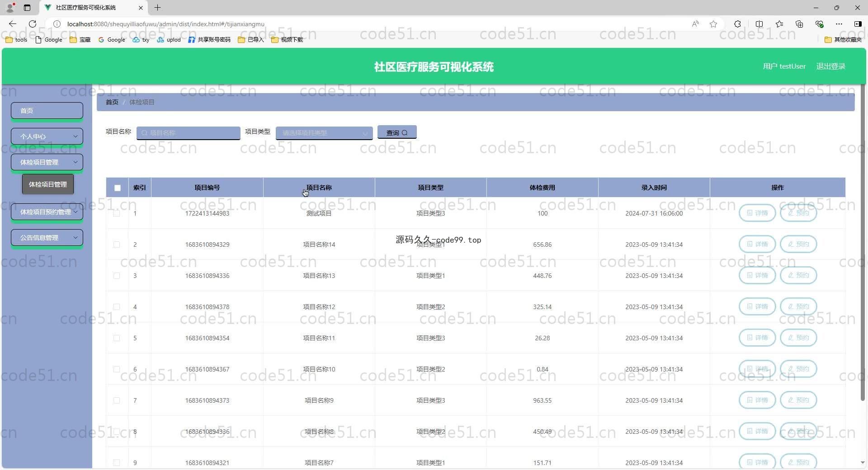Image resolution: width=868 pixels, height=470 pixels.
Task: Expand the 公告信息管理 sidebar menu
Action: (47, 238)
